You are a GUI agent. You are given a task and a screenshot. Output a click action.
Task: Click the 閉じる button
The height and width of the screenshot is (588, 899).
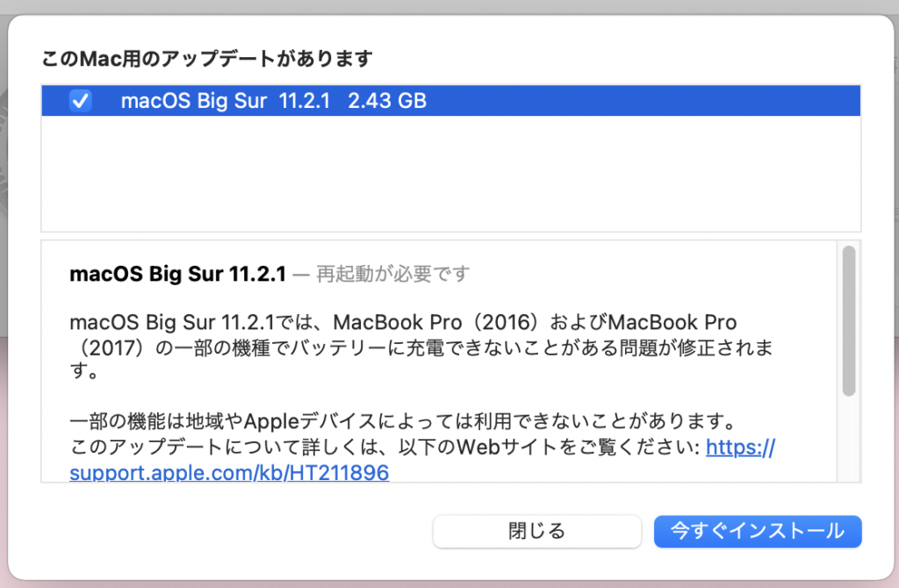pyautogui.click(x=536, y=531)
